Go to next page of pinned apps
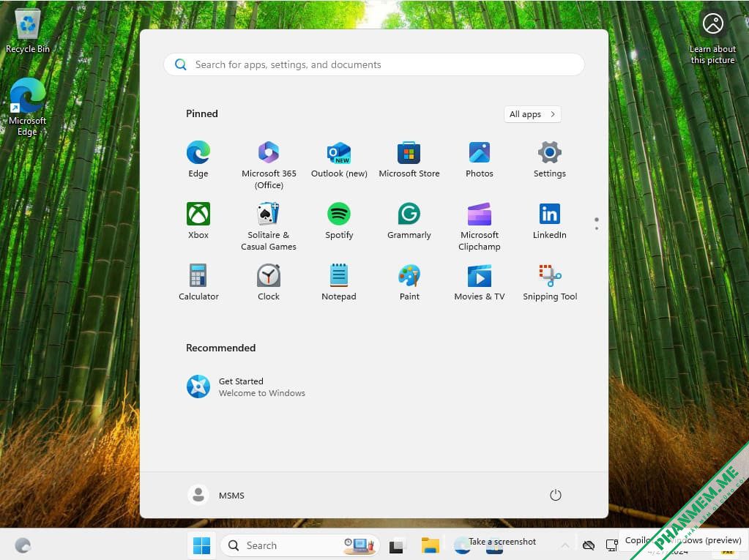749x560 pixels. coord(596,228)
